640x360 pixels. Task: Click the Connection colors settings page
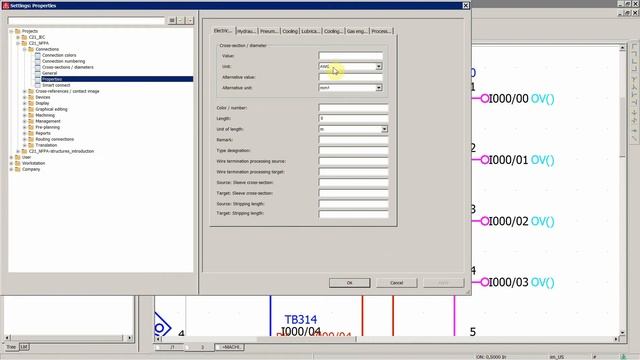[x=59, y=55]
